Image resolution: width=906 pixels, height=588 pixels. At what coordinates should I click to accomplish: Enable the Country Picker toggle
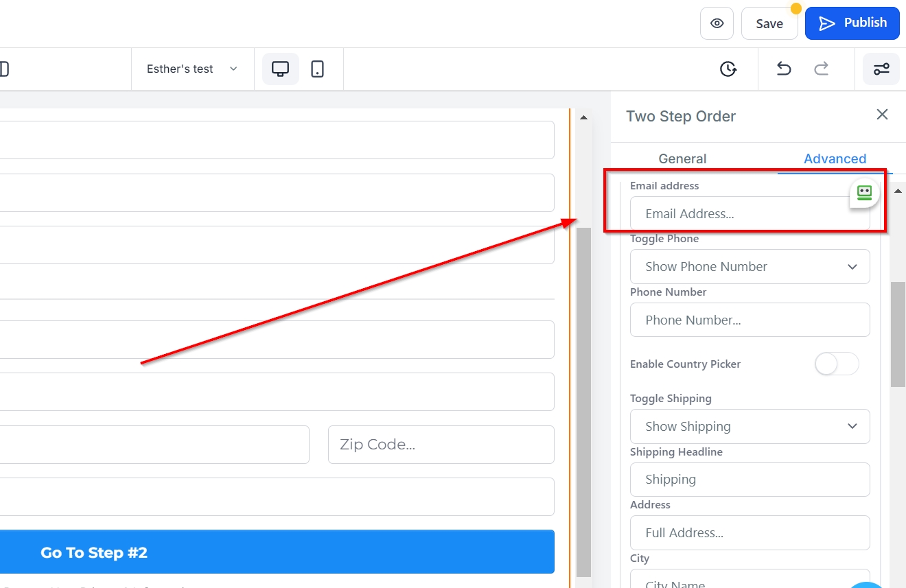coord(836,364)
